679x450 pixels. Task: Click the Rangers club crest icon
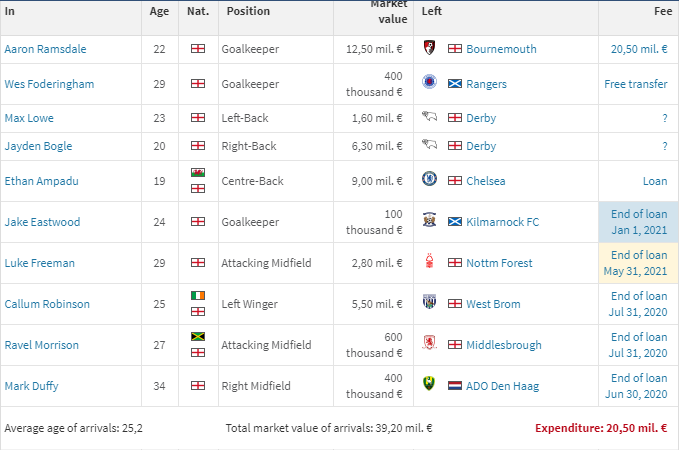[429, 81]
